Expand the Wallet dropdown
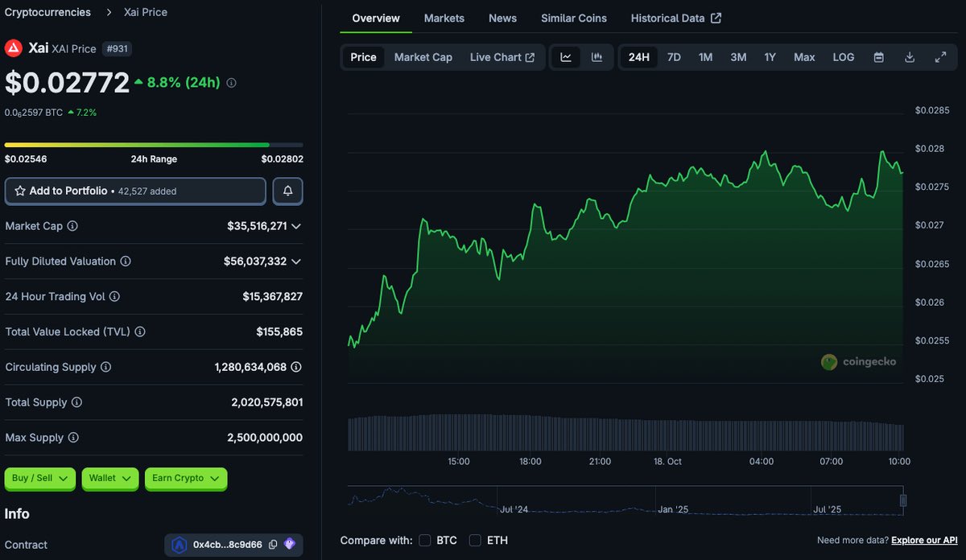 (x=109, y=478)
